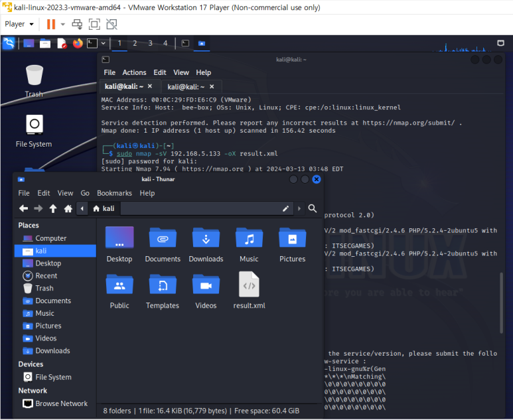The image size is (513, 420).
Task: Select the Desktop folder icon in file view
Action: (x=119, y=244)
